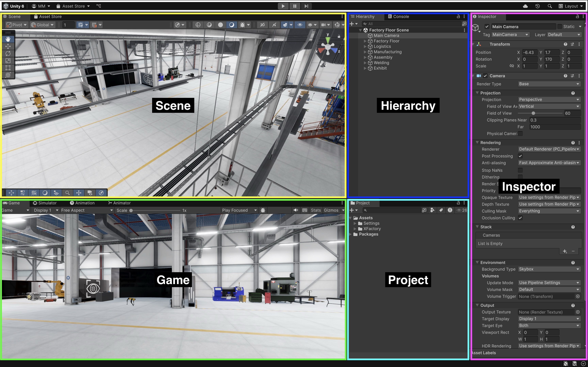This screenshot has height=367, width=588.
Task: Open the Layout menu button
Action: [571, 6]
